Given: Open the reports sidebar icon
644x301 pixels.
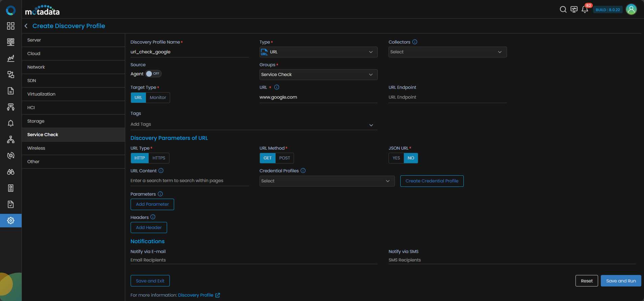Looking at the screenshot, I should 11,188.
